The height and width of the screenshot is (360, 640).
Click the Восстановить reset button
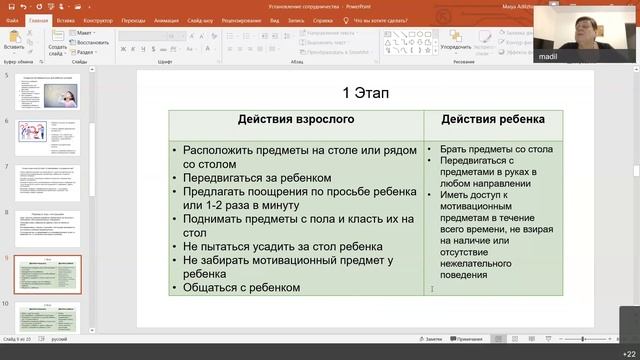[x=89, y=42]
